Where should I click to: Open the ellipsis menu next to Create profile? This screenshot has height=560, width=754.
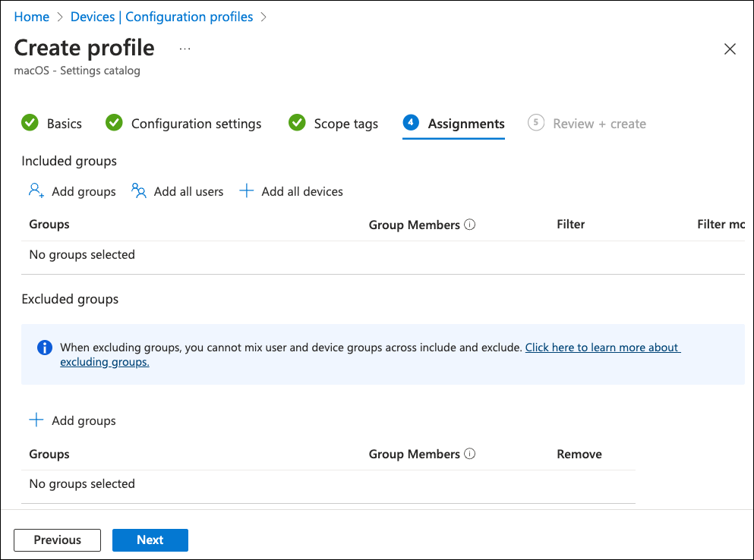click(x=185, y=49)
